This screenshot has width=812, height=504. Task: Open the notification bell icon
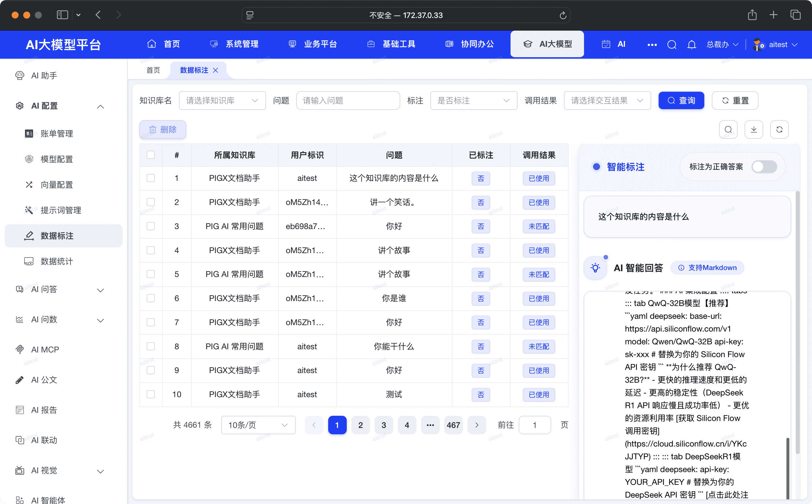[692, 44]
